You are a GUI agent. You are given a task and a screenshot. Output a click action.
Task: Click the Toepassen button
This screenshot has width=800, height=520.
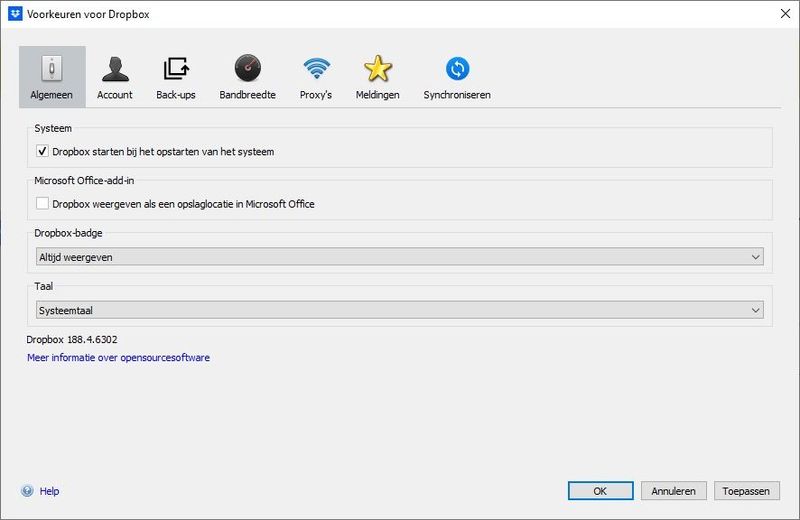pyautogui.click(x=746, y=491)
